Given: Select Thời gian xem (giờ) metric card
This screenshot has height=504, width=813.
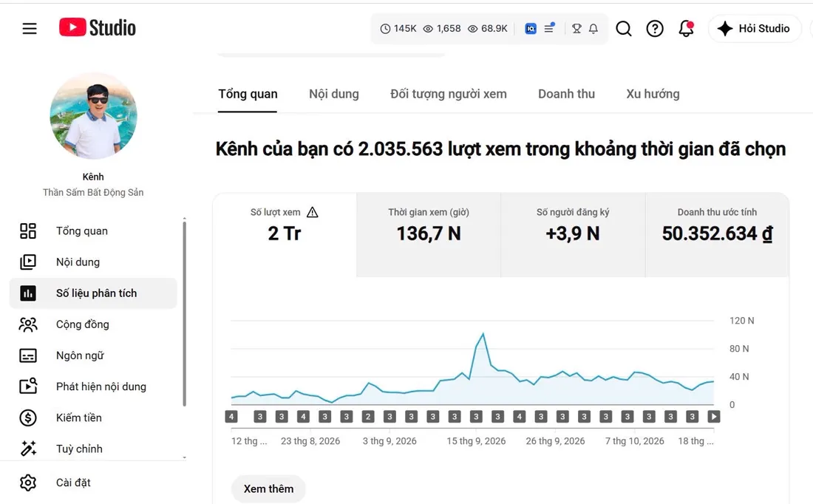Looking at the screenshot, I should 429,235.
